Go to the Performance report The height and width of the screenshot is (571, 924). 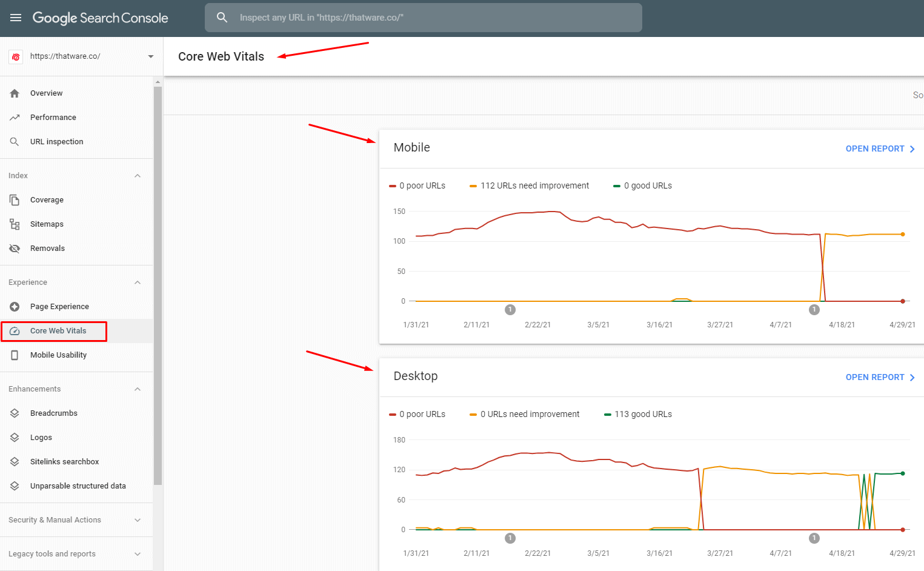[x=76, y=118]
